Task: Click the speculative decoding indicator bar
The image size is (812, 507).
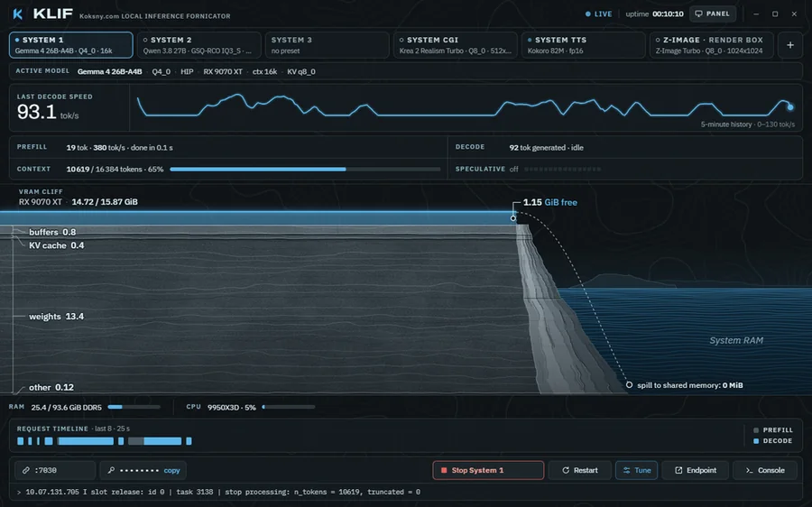Action: pyautogui.click(x=562, y=170)
